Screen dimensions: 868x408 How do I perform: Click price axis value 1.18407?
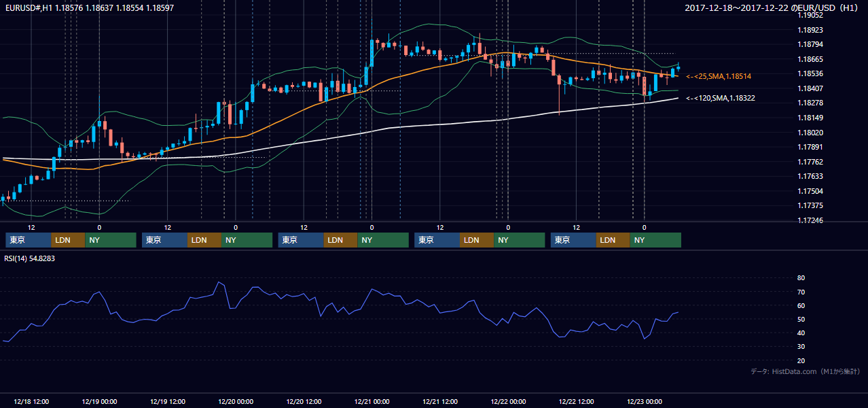click(x=810, y=88)
